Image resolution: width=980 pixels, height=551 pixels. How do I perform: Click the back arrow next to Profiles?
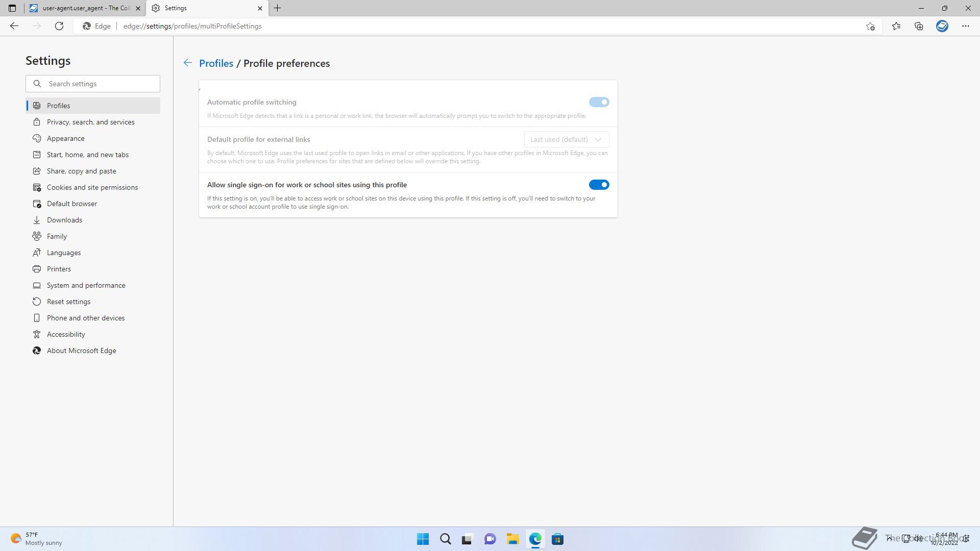(x=188, y=63)
